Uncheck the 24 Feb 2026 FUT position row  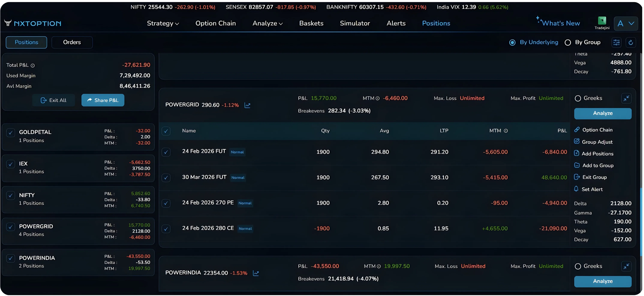click(166, 152)
